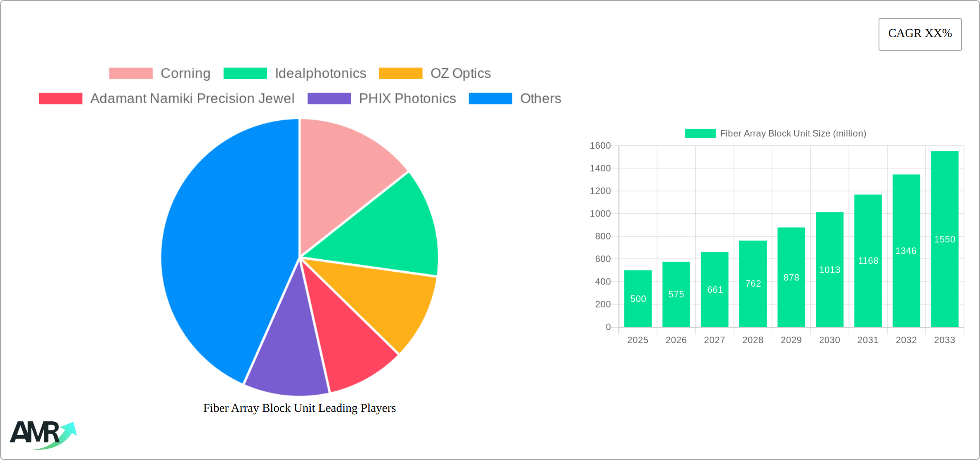This screenshot has width=980, height=460.
Task: Select the pink Corning legend swatch
Action: click(131, 73)
